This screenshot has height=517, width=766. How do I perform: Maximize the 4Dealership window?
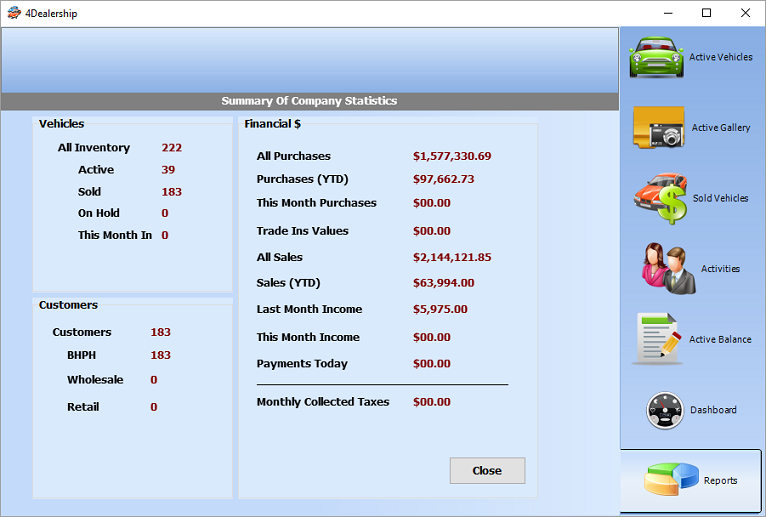pyautogui.click(x=706, y=13)
